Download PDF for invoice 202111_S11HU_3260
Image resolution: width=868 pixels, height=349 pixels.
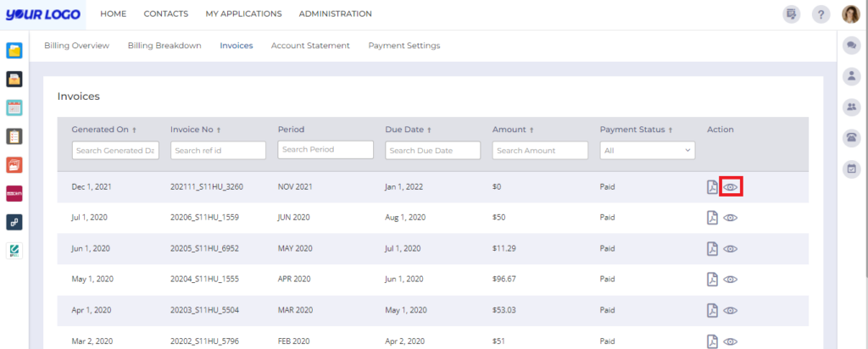pos(712,187)
